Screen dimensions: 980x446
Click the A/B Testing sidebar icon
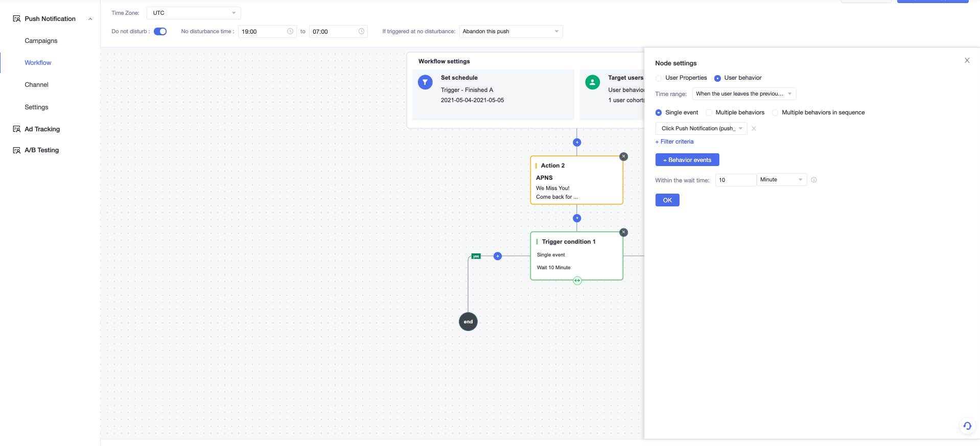[16, 150]
